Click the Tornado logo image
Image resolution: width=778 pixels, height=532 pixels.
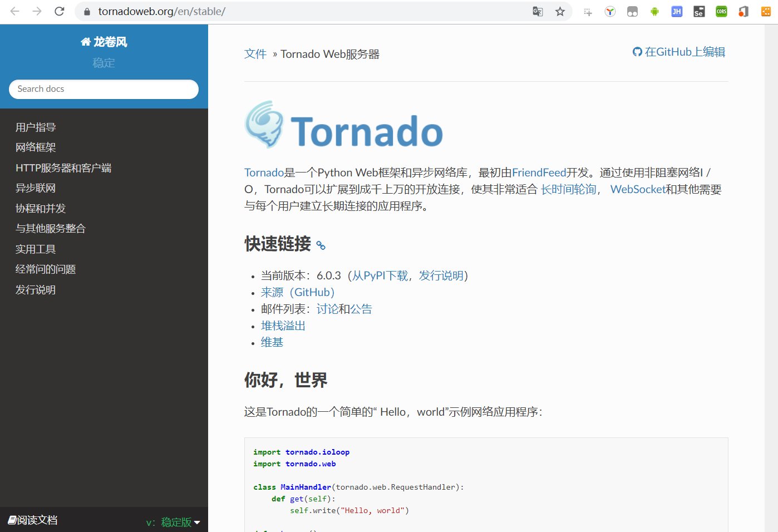pyautogui.click(x=343, y=125)
